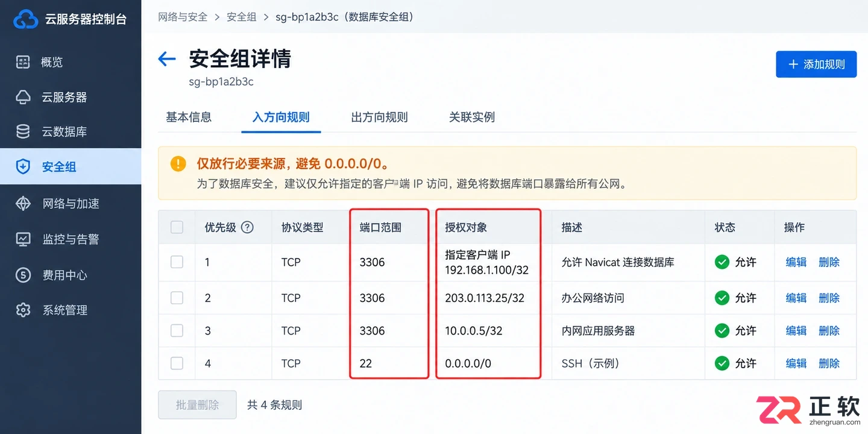Click the 端口范围 column header

[380, 227]
